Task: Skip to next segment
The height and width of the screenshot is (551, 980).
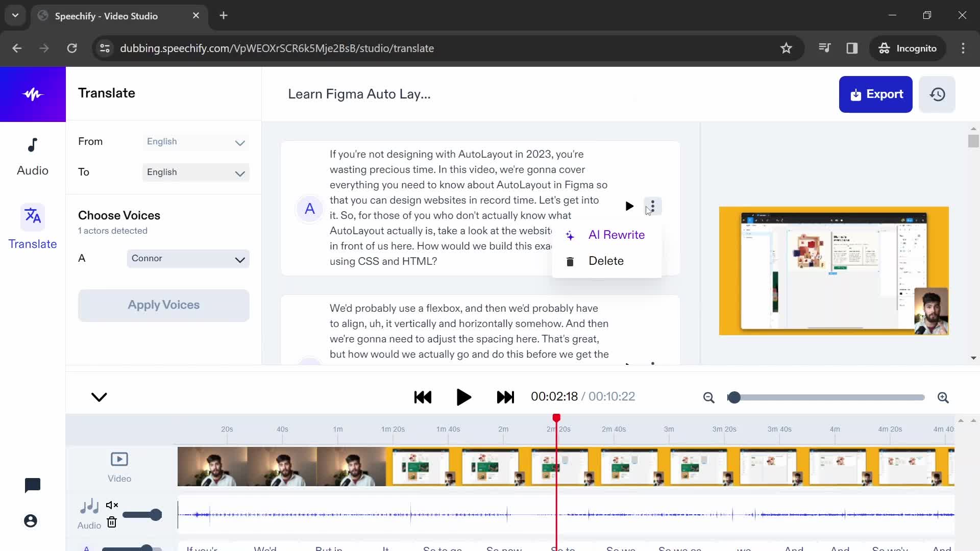Action: pos(505,397)
